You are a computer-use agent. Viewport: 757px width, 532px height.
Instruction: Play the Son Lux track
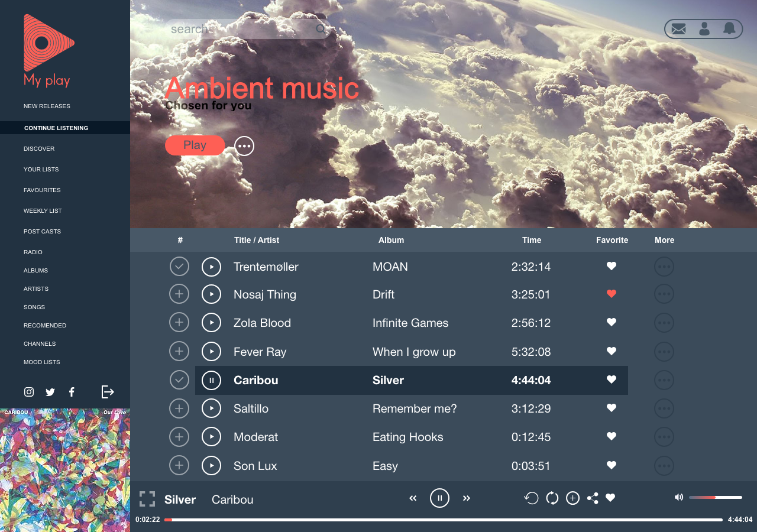point(211,465)
